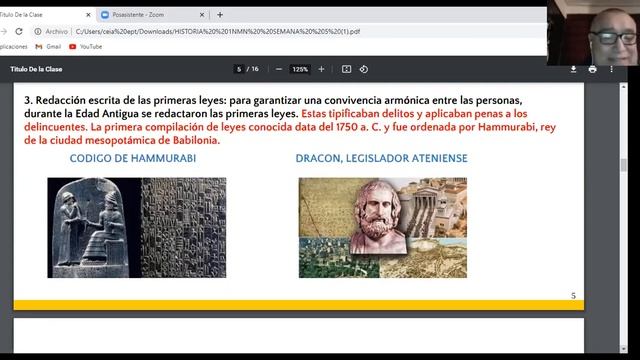Toggle fit to page icon
640x360 pixels.
click(x=346, y=69)
